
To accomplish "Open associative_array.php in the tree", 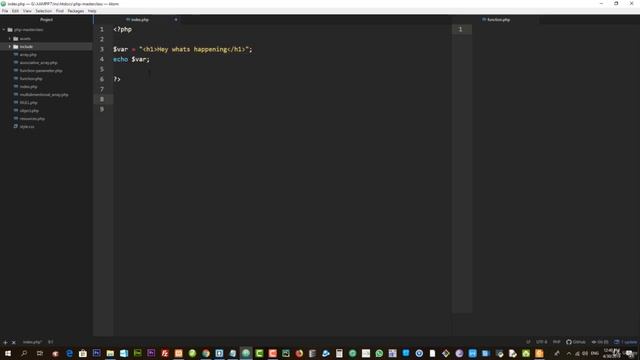I will (38, 63).
